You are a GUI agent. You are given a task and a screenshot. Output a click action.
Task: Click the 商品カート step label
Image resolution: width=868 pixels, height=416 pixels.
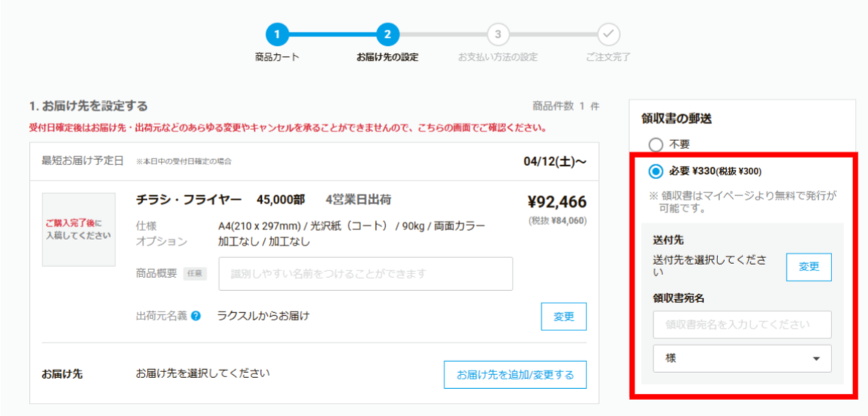pyautogui.click(x=277, y=57)
